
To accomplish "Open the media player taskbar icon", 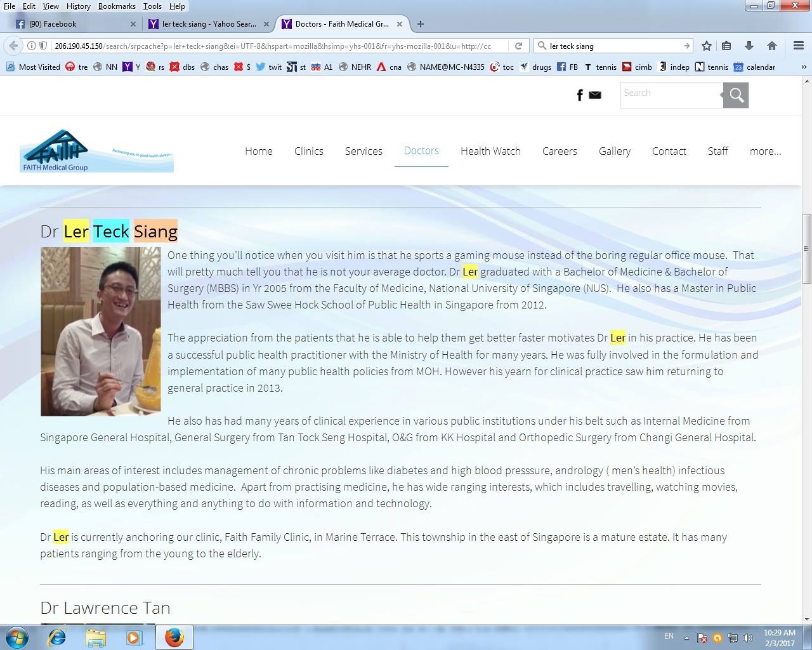I will [134, 637].
